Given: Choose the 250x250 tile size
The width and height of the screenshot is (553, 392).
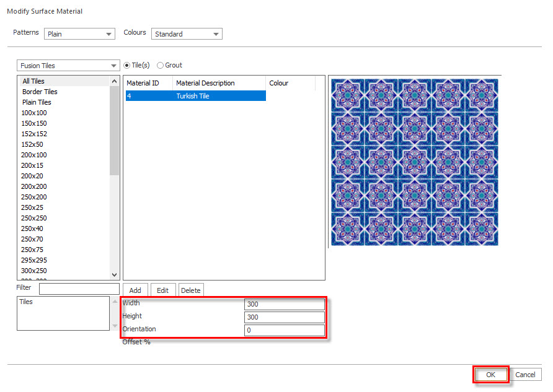Looking at the screenshot, I should pos(34,219).
